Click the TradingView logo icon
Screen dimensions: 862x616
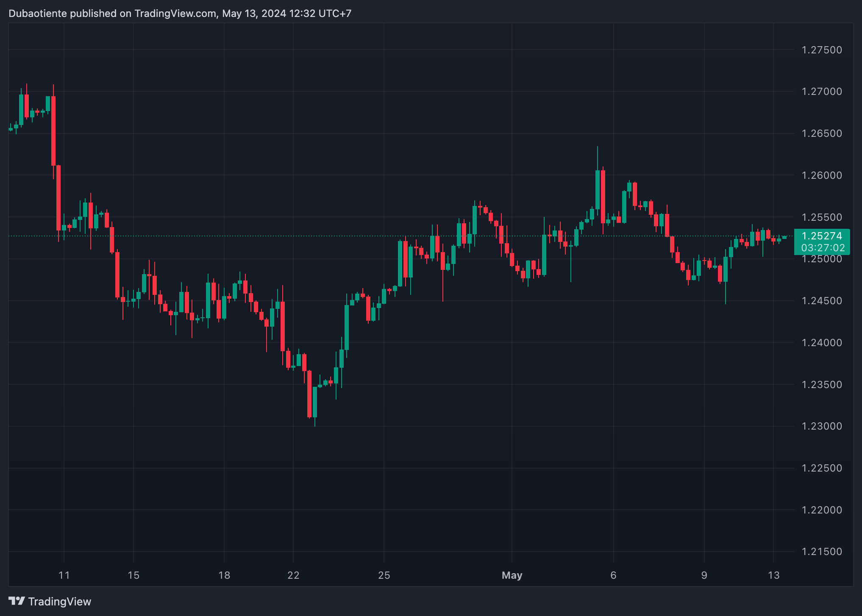click(x=17, y=601)
